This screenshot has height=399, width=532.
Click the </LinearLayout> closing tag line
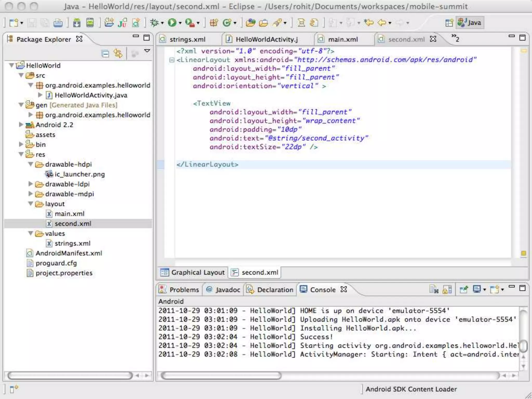tap(207, 164)
